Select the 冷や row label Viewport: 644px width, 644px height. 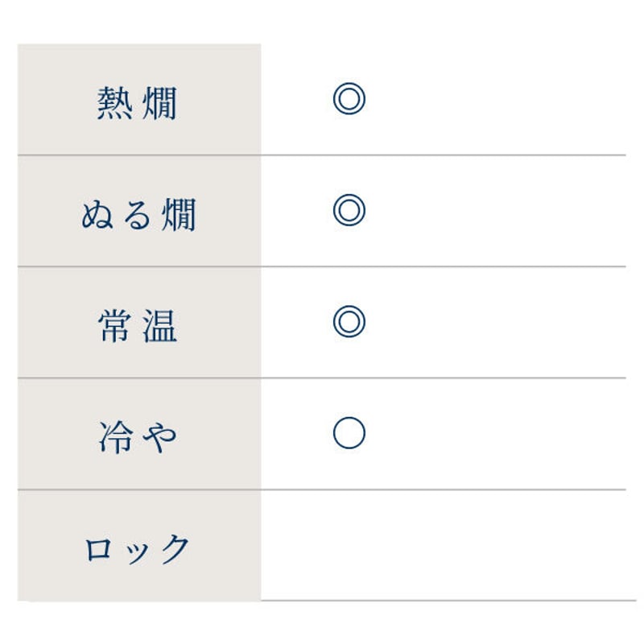click(x=137, y=437)
